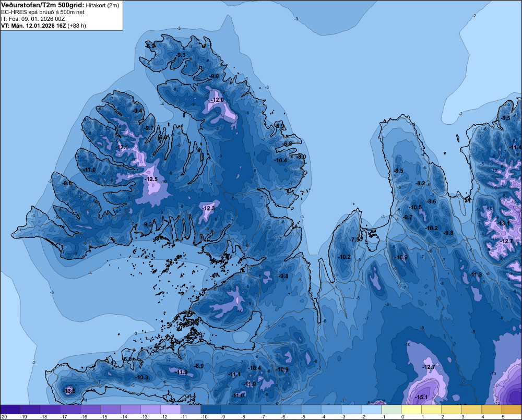Click the -15.1 temperature label
Screen dimensions: 522x420
pos(421,397)
